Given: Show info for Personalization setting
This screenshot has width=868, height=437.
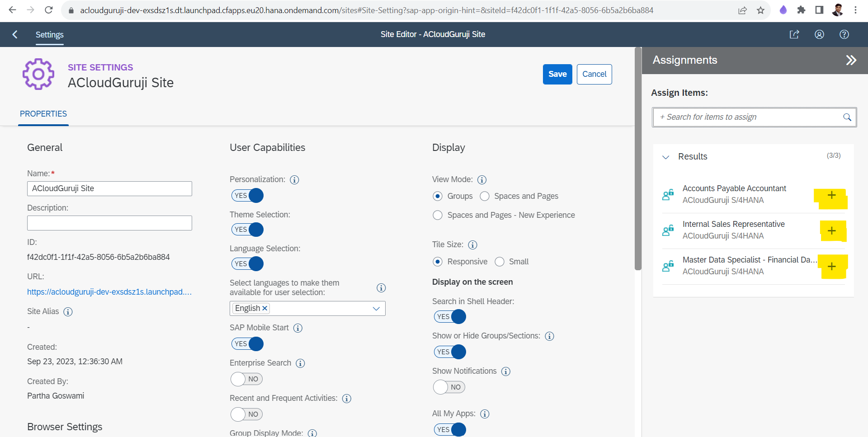Looking at the screenshot, I should (x=294, y=180).
